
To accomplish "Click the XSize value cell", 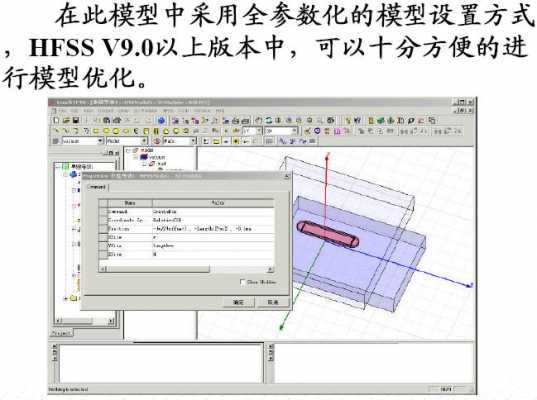I will [x=213, y=237].
